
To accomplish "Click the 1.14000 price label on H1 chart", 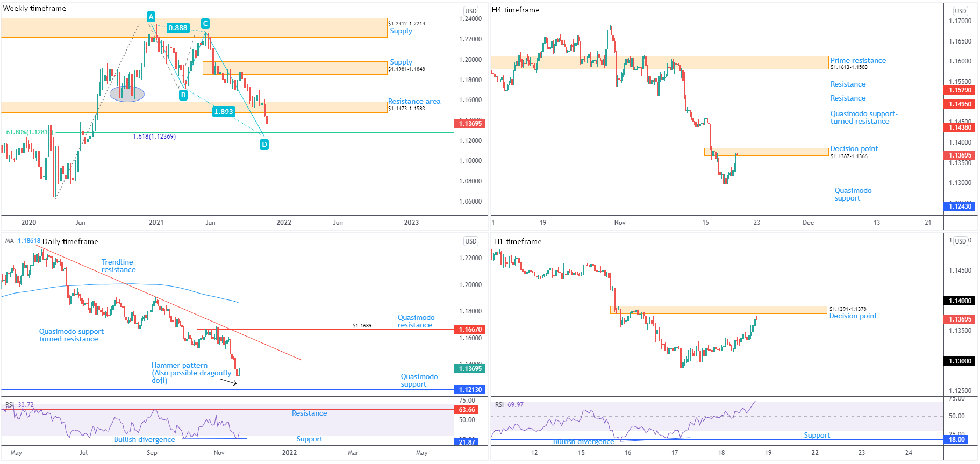I will [960, 301].
